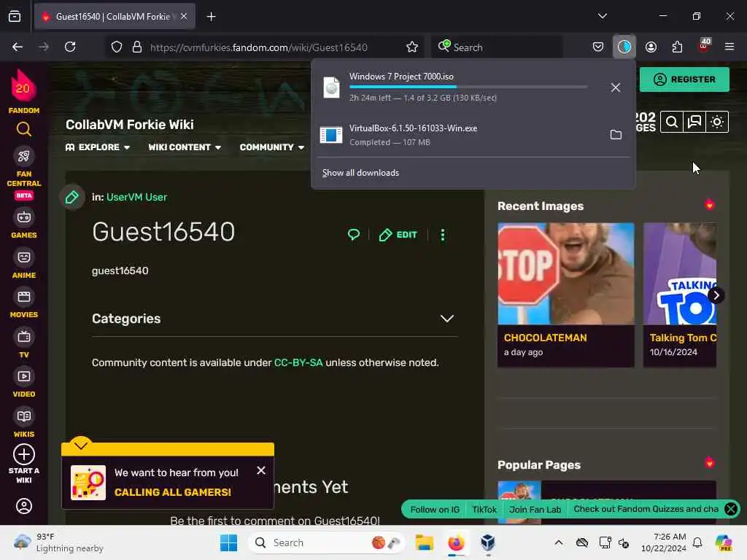The height and width of the screenshot is (560, 747).
Task: Show the next Recent Images slide
Action: pyautogui.click(x=716, y=295)
